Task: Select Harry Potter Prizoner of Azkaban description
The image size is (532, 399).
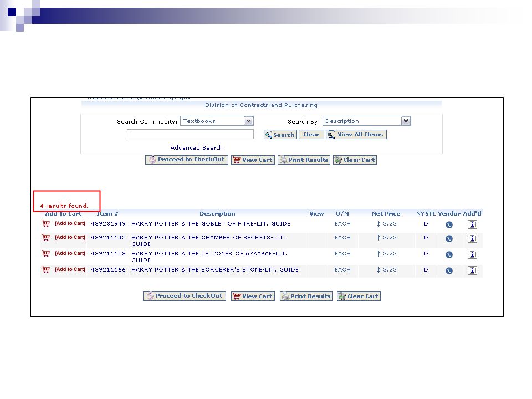Action: point(209,257)
